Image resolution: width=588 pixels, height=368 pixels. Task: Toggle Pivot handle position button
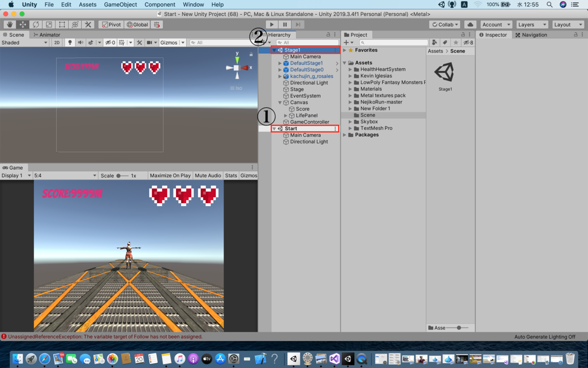111,25
